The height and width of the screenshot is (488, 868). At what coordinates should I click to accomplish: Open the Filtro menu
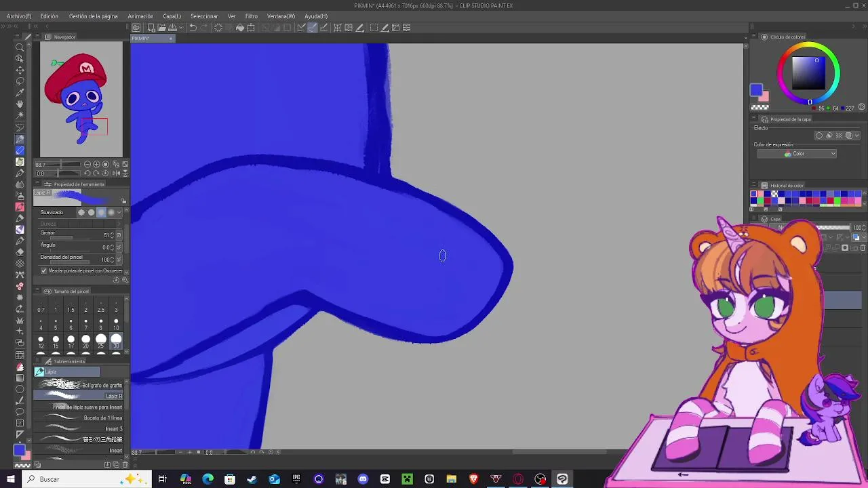[252, 16]
